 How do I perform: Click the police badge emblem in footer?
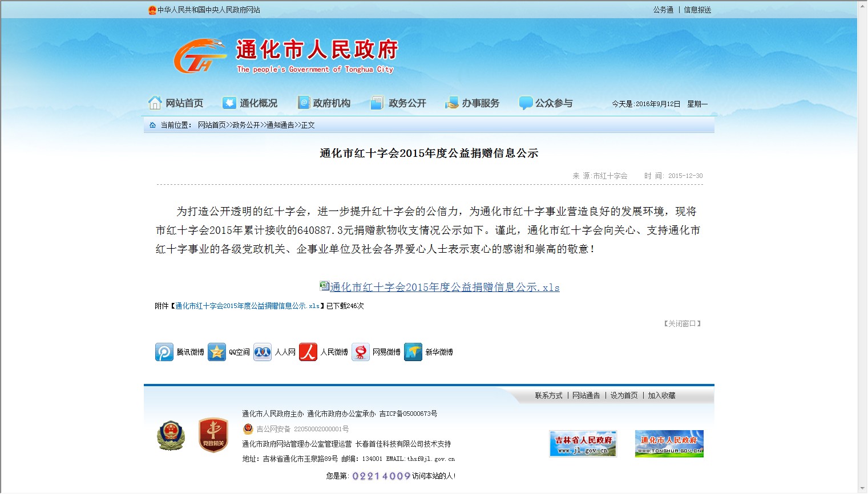pos(171,436)
